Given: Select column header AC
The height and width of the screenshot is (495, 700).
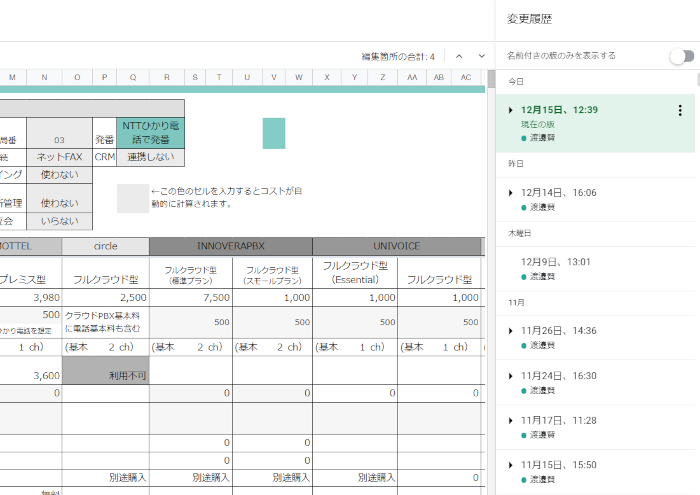Looking at the screenshot, I should [466, 77].
